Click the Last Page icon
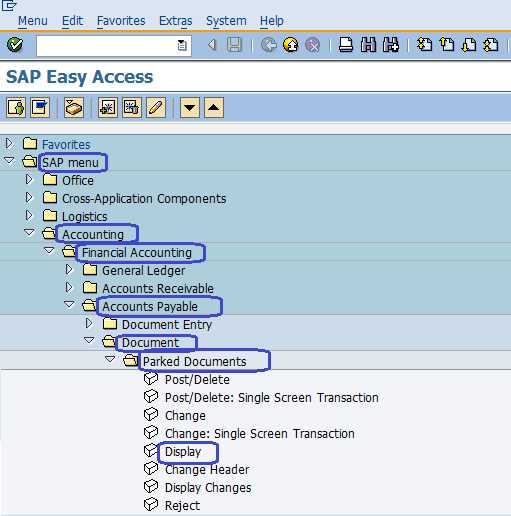The image size is (511, 516). pos(491,45)
